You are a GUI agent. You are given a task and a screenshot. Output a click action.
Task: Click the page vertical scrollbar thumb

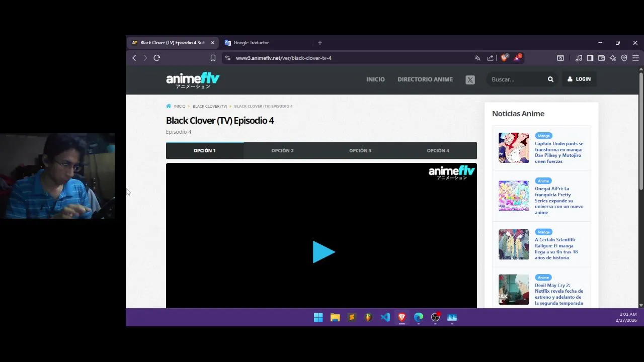(641, 132)
